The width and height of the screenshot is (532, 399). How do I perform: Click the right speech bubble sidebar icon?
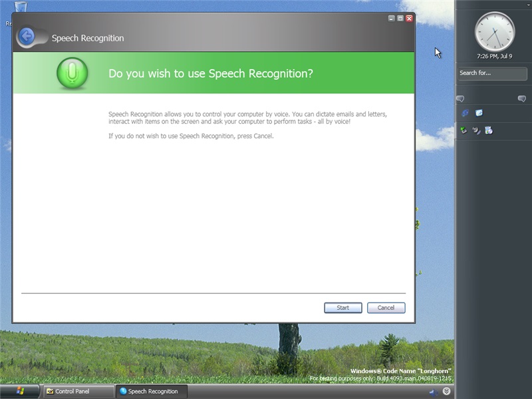tap(522, 98)
